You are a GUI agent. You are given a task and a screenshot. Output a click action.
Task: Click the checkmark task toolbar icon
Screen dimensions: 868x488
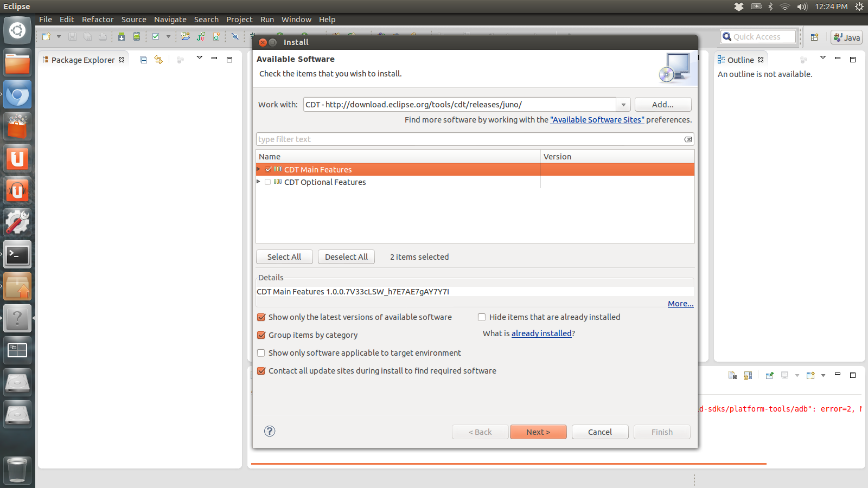[x=156, y=36]
